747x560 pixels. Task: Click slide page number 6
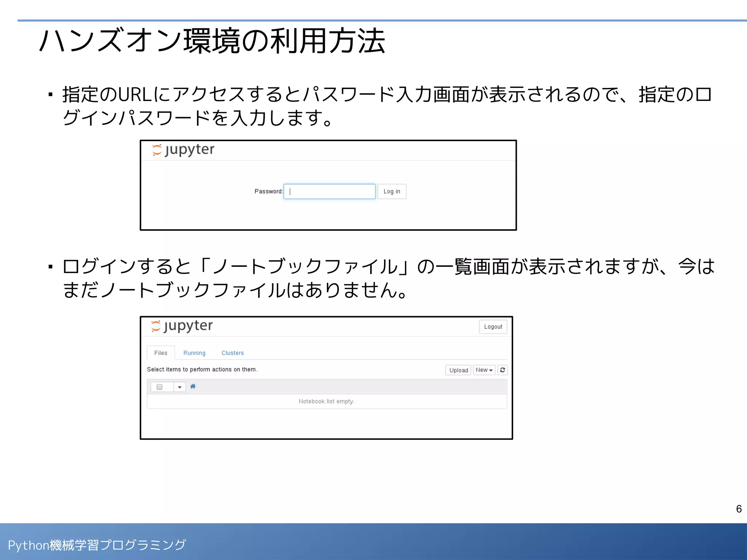pyautogui.click(x=739, y=509)
